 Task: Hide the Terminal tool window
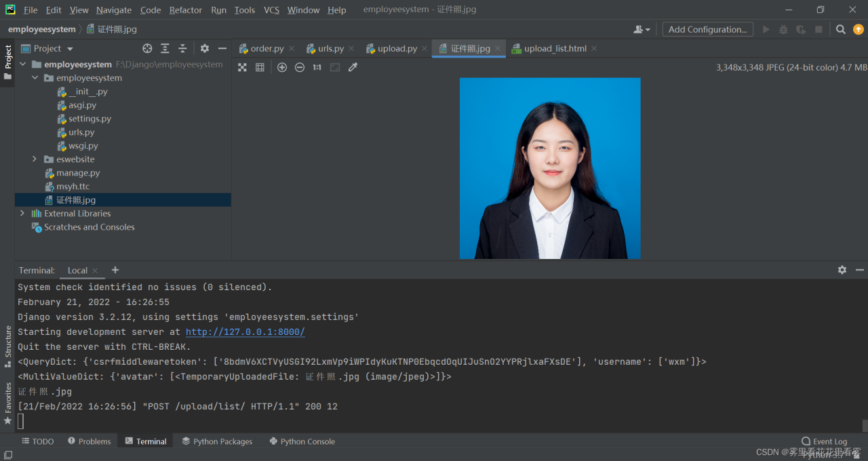click(x=860, y=270)
